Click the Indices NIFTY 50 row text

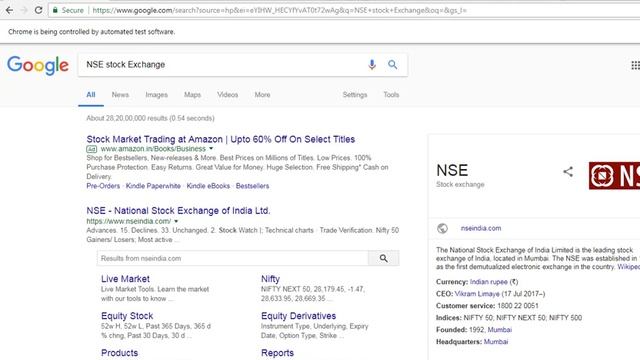(x=509, y=318)
